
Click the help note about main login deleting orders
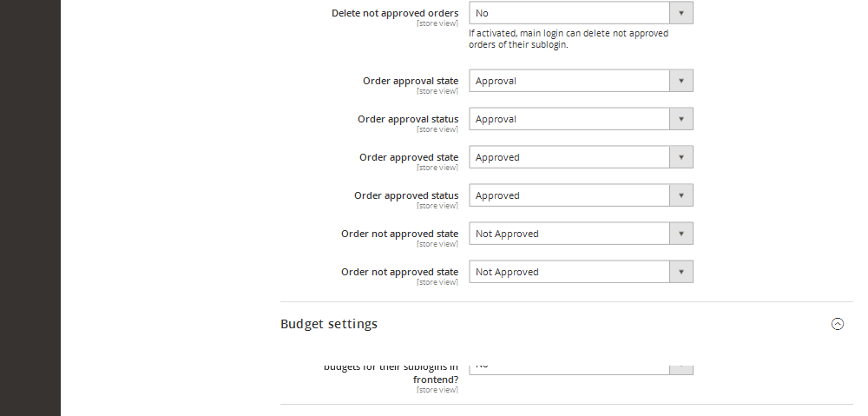(x=569, y=39)
